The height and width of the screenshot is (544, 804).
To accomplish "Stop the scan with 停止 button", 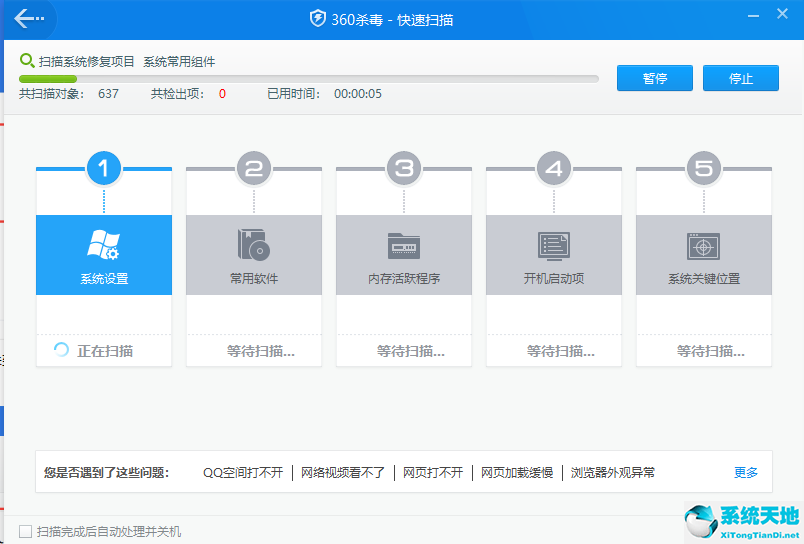I will tap(740, 78).
